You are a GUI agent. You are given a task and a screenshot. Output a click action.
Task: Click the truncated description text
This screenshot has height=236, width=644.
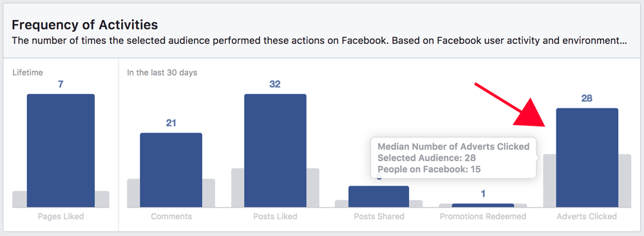[x=319, y=41]
